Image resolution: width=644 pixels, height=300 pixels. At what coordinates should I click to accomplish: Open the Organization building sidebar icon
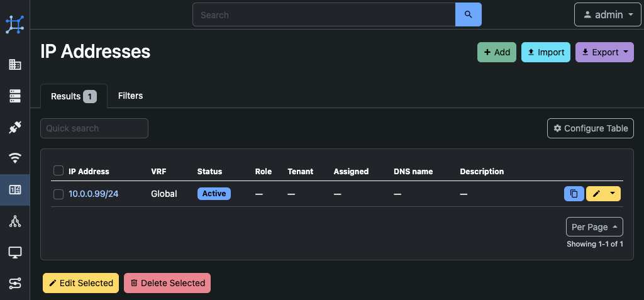15,65
